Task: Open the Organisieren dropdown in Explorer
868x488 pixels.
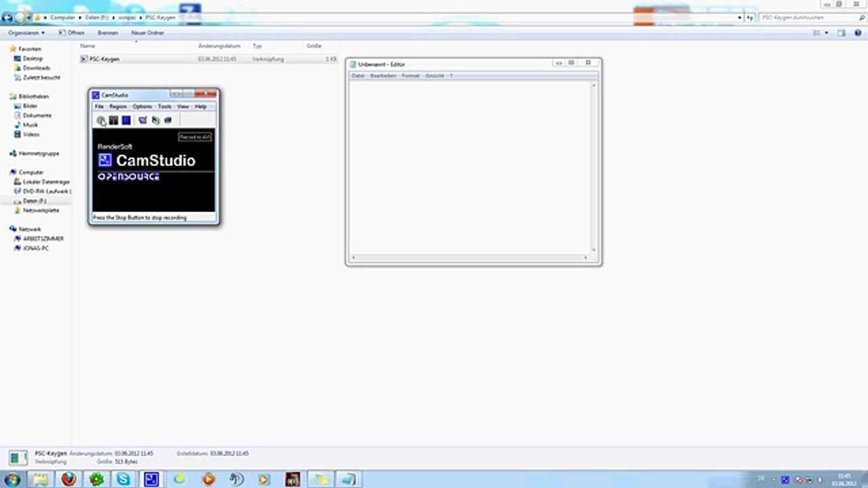Action: coord(26,33)
